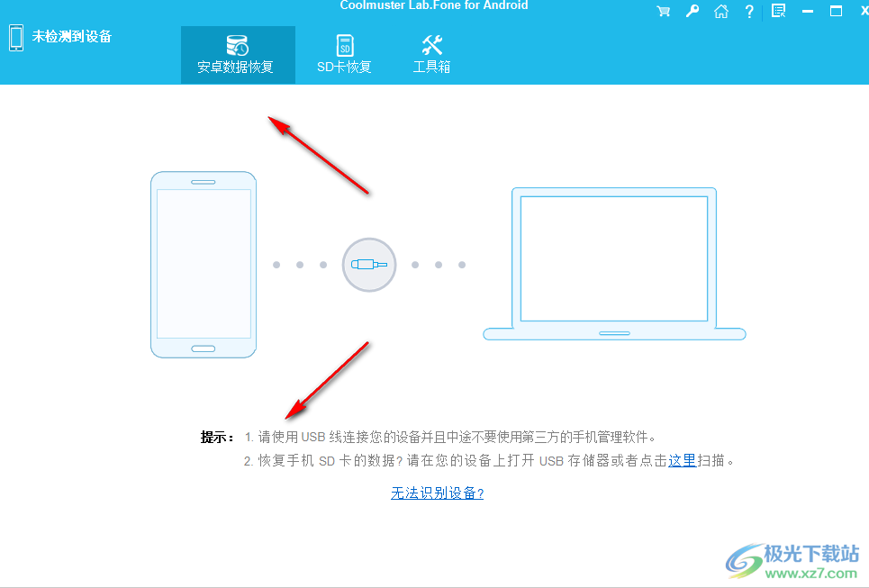
Task: Click the USB connector circle graphic
Action: [x=368, y=265]
